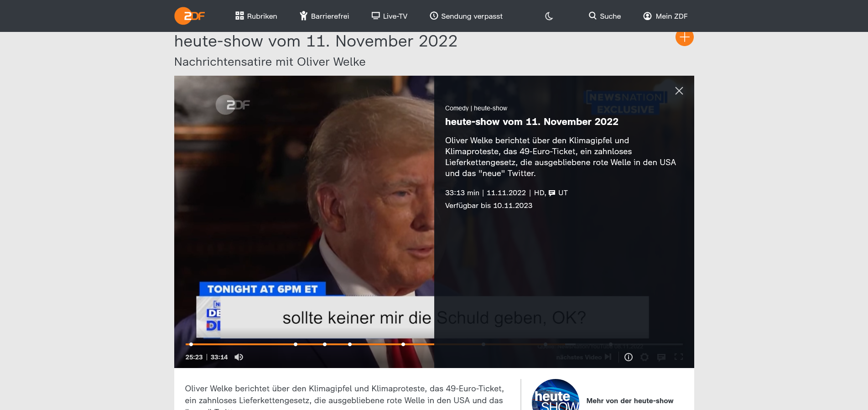Click the ZDF logo in the header
The height and width of the screenshot is (410, 868).
point(189,16)
